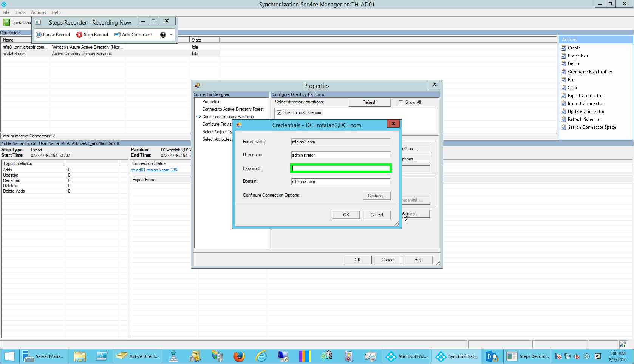Image resolution: width=634 pixels, height=364 pixels.
Task: Click the State column header
Action: (204, 40)
